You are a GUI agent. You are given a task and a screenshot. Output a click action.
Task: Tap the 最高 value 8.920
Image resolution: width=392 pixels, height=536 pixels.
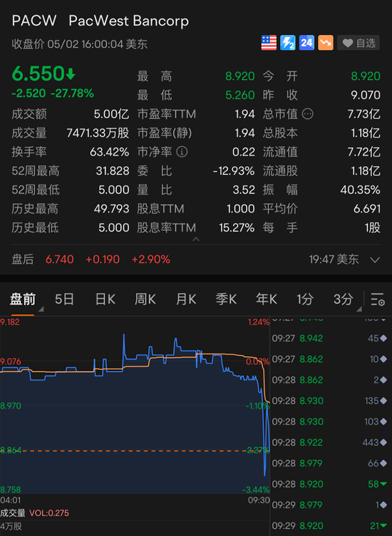pyautogui.click(x=240, y=76)
